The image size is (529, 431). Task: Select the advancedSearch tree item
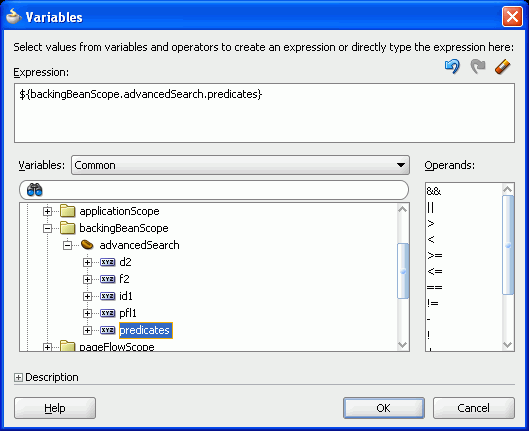139,245
